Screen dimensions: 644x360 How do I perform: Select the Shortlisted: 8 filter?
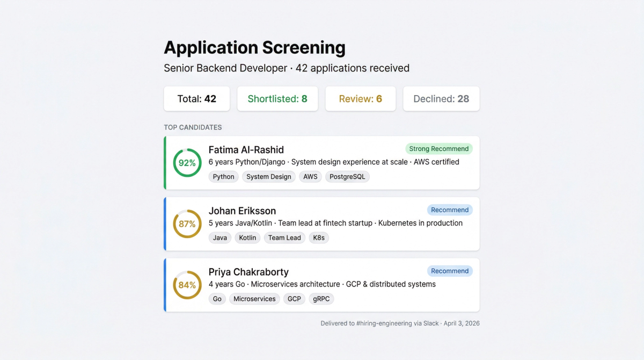(277, 99)
